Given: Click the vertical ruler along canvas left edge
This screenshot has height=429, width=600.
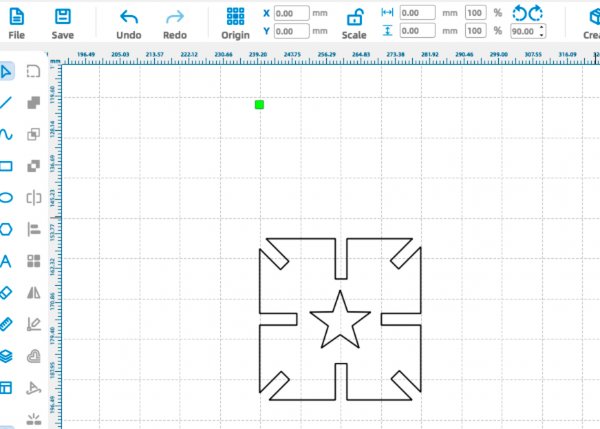Looking at the screenshot, I should (56, 245).
